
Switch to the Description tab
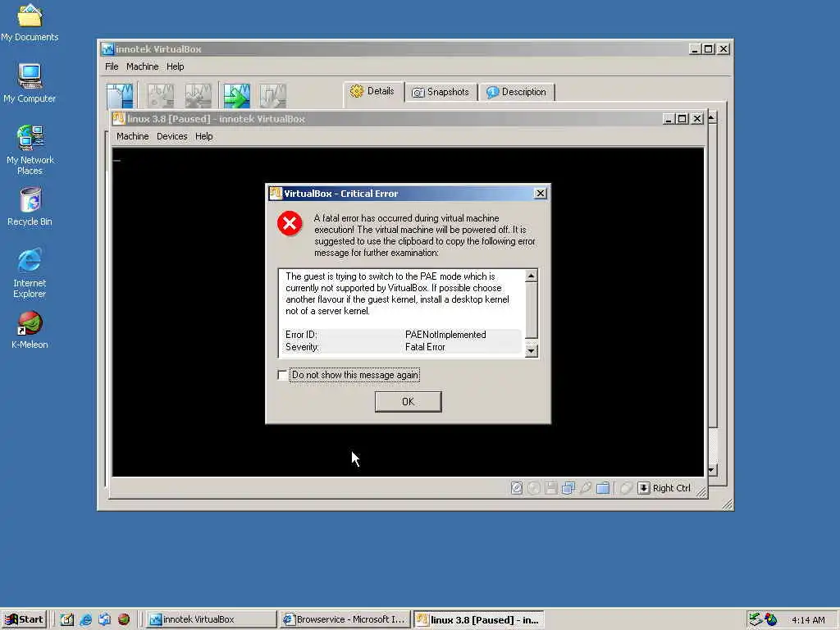click(x=517, y=92)
